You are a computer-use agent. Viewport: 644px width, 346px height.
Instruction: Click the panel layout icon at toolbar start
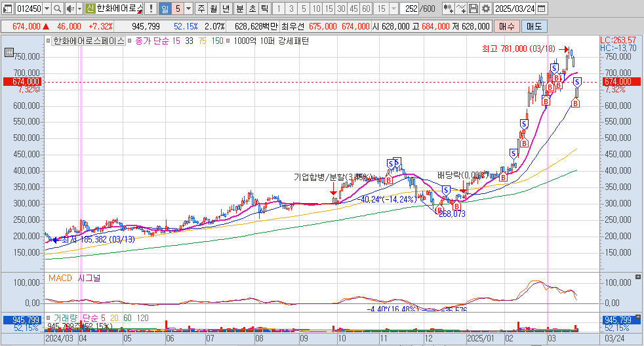tap(7, 9)
